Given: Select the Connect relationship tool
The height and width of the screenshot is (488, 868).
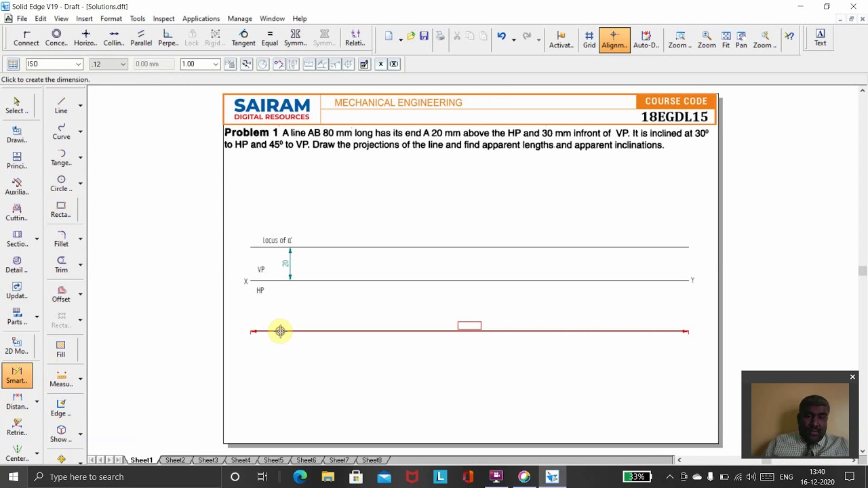Looking at the screenshot, I should pos(26,38).
